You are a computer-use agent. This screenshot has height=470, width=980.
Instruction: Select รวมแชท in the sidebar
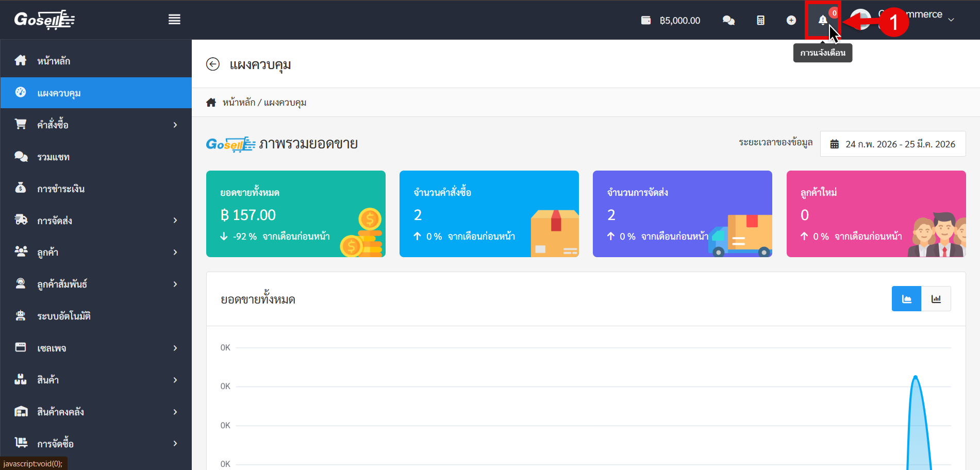pyautogui.click(x=53, y=157)
